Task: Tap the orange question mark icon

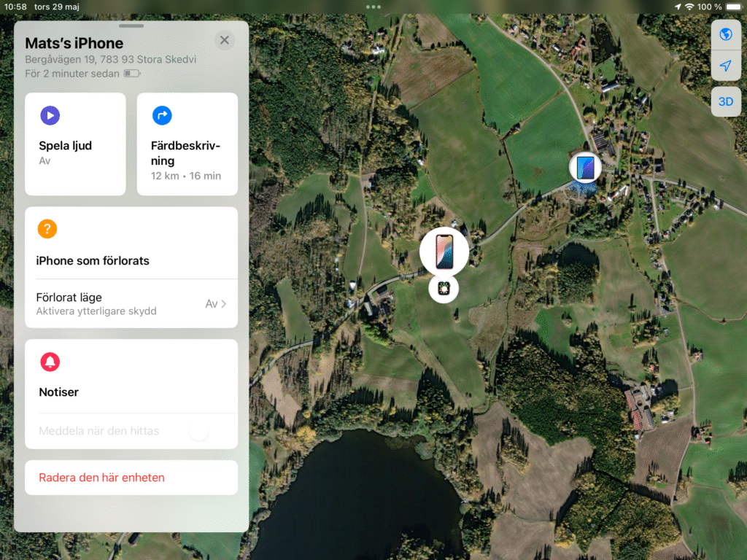Action: (47, 229)
